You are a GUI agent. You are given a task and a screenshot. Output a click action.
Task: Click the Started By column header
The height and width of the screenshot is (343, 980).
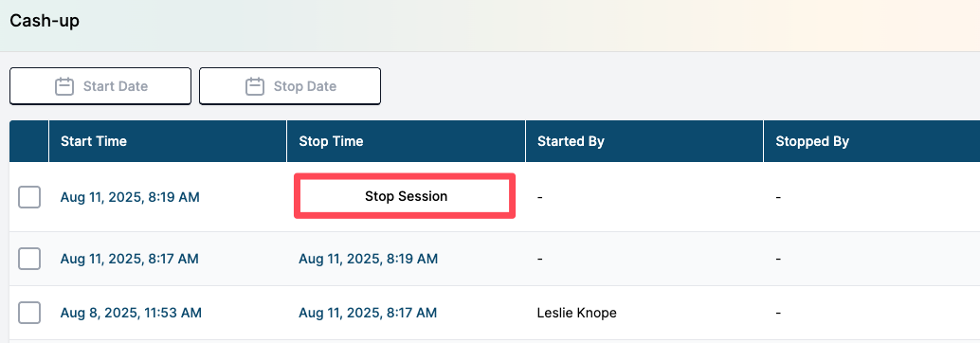(x=571, y=141)
